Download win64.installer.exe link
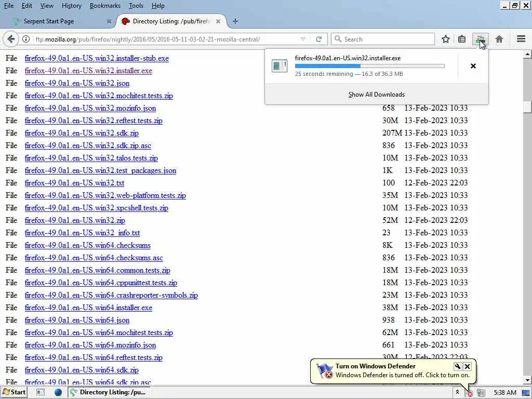Image resolution: width=532 pixels, height=399 pixels. [88, 308]
